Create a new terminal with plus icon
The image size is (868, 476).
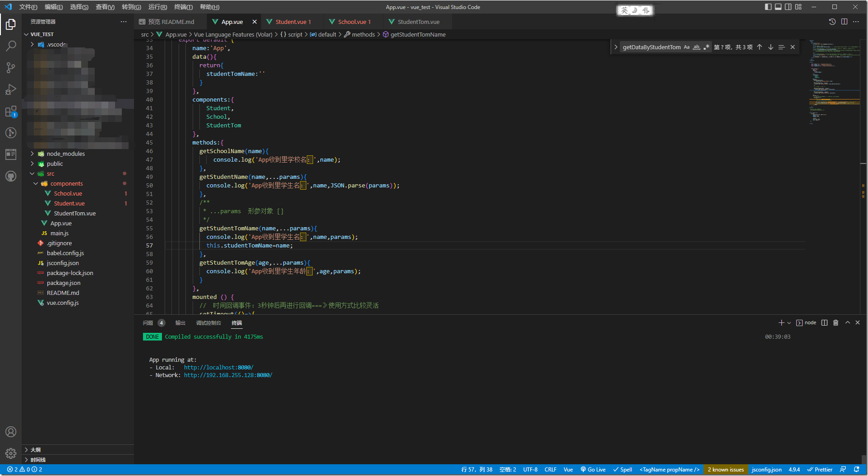(x=781, y=322)
